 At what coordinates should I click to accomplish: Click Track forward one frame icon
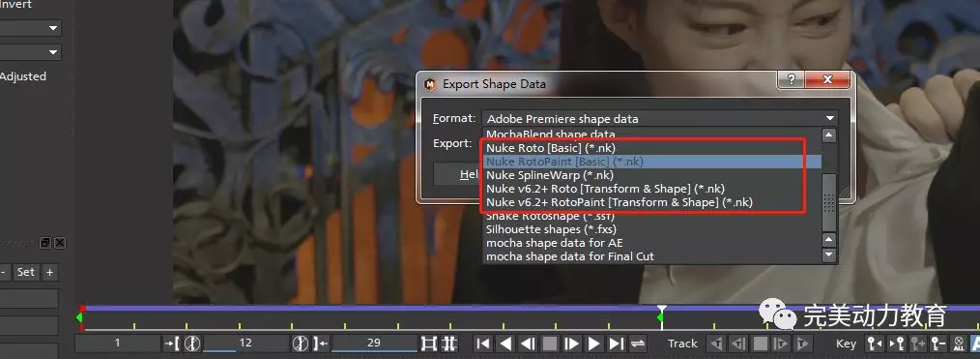tap(781, 344)
